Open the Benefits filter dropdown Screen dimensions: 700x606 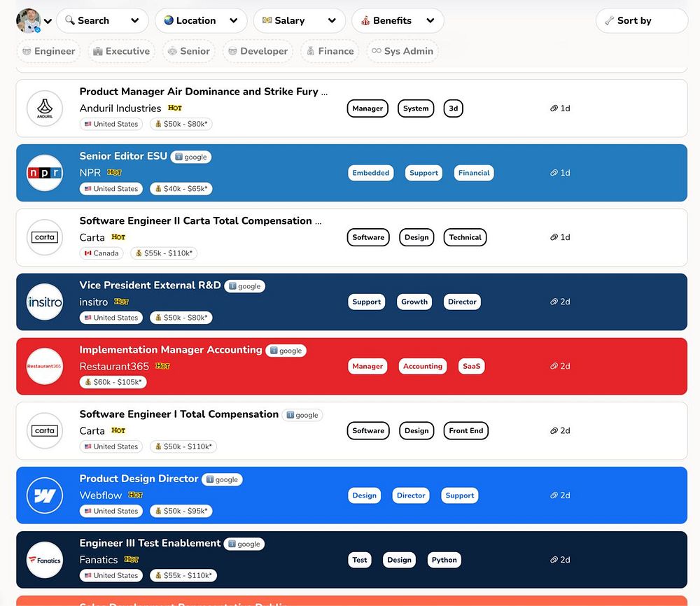point(398,20)
